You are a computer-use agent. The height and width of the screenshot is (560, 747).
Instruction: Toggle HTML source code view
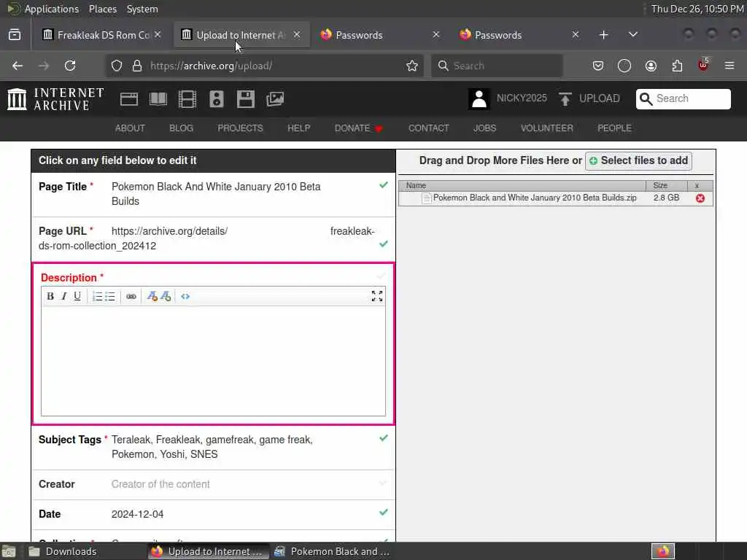pos(185,296)
